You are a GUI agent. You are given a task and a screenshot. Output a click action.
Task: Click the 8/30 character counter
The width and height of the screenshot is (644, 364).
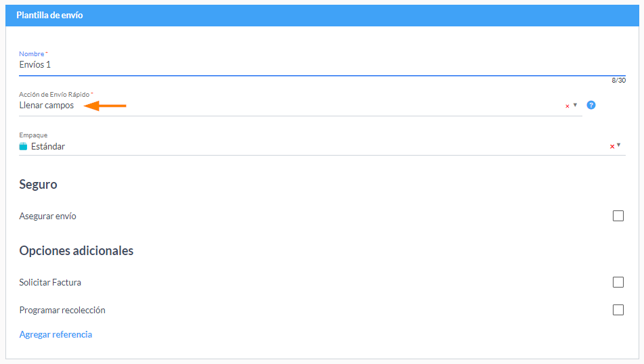618,80
